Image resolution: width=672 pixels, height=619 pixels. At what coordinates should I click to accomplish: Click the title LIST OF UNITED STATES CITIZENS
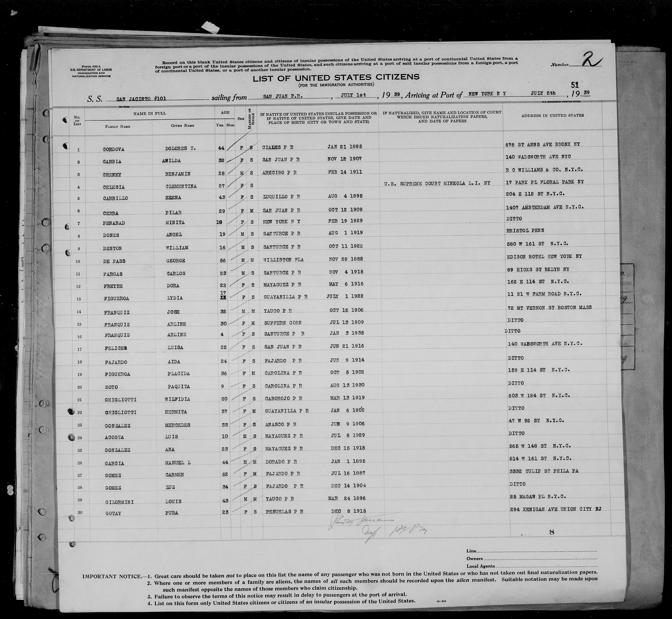pyautogui.click(x=336, y=78)
